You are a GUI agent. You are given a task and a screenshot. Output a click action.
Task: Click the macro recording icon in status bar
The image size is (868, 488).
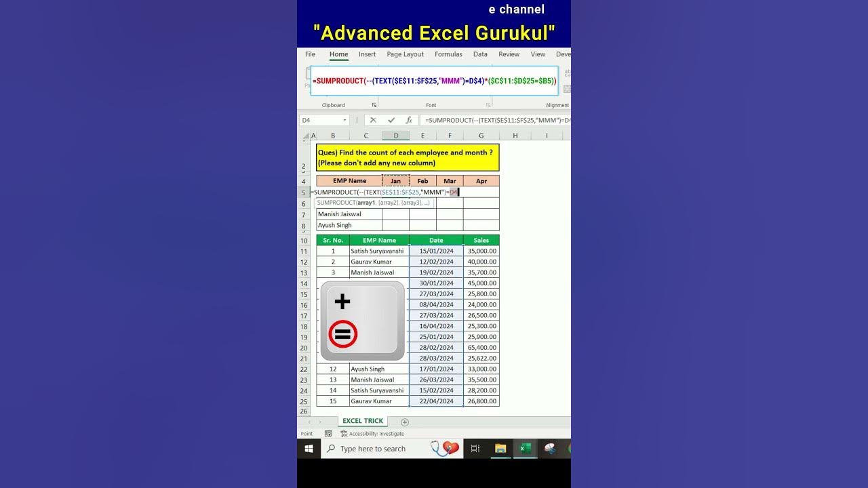pyautogui.click(x=328, y=434)
